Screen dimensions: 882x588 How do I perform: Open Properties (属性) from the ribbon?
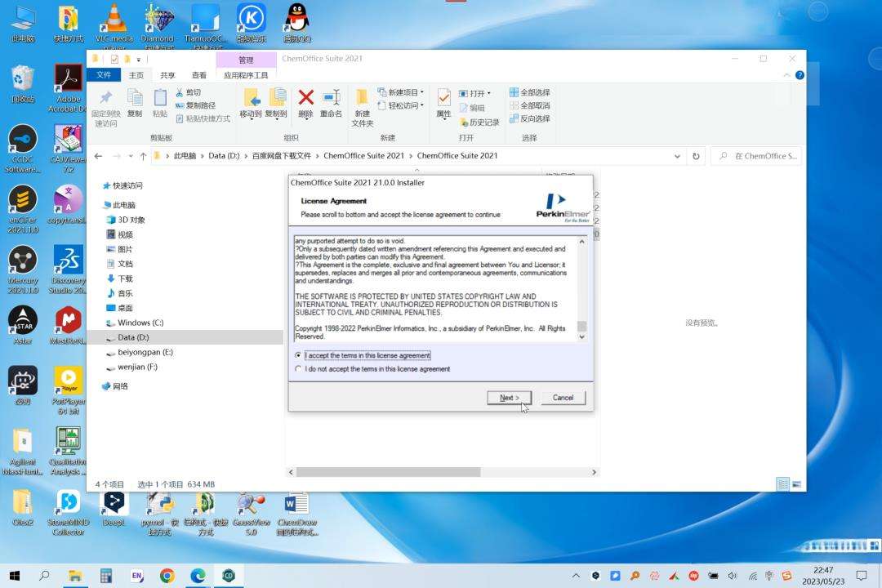443,103
